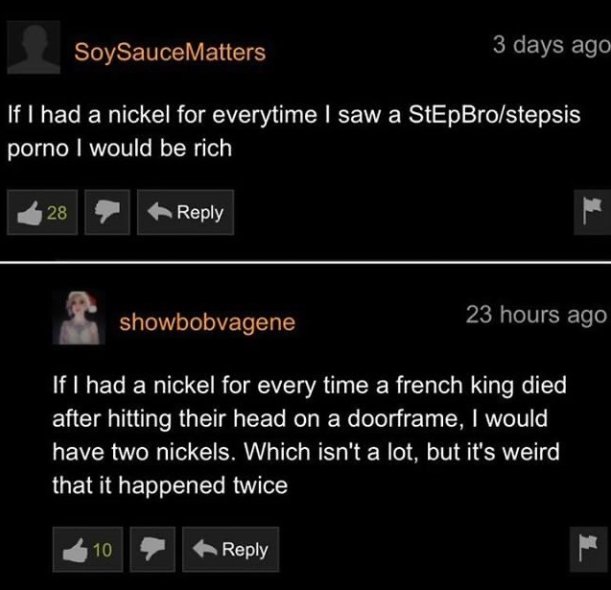Viewport: 611px width, 590px height.
Task: Reply to showbobvagene's comment
Action: (x=233, y=549)
